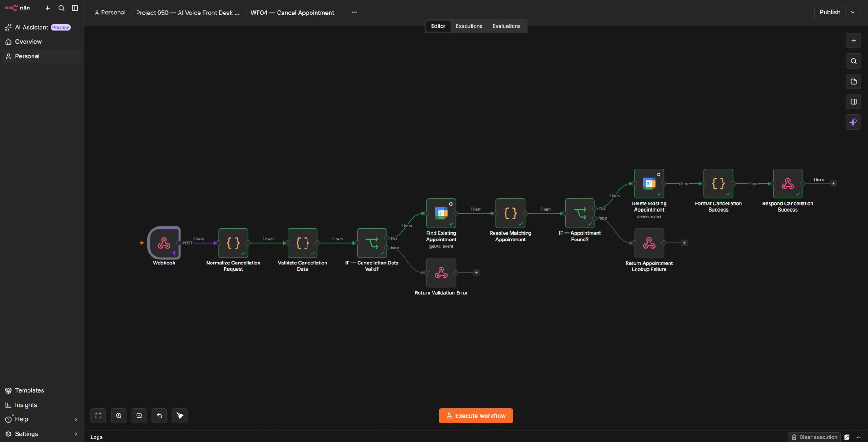Image resolution: width=868 pixels, height=442 pixels.
Task: Select the Editor tab
Action: click(x=438, y=26)
